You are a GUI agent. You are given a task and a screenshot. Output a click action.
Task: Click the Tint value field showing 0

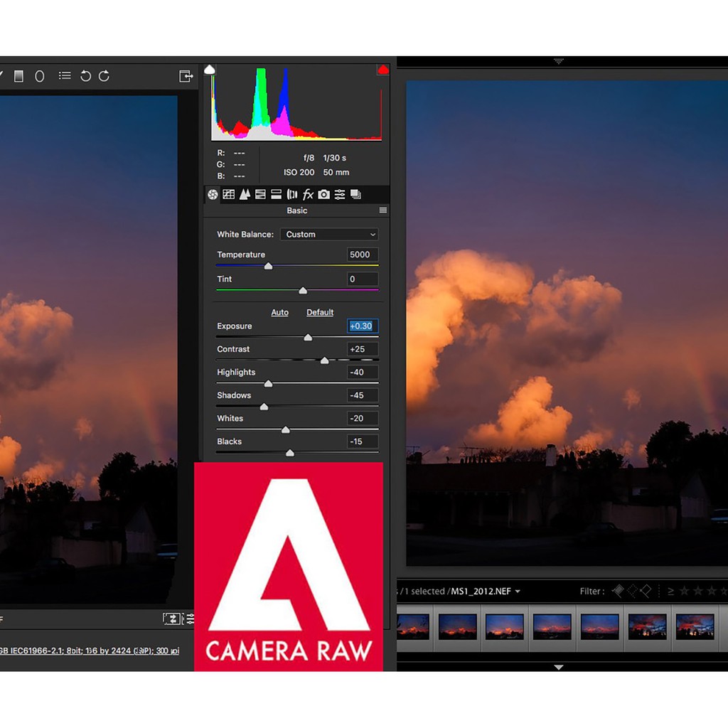click(362, 279)
